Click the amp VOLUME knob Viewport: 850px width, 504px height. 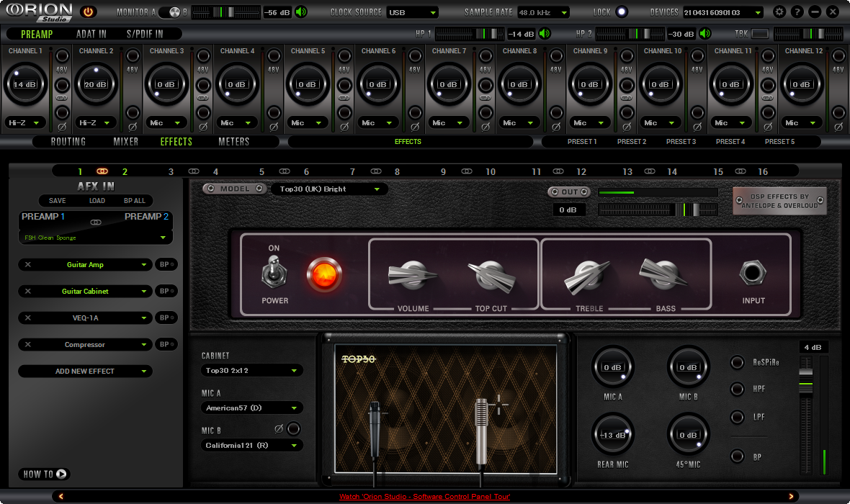(x=413, y=275)
